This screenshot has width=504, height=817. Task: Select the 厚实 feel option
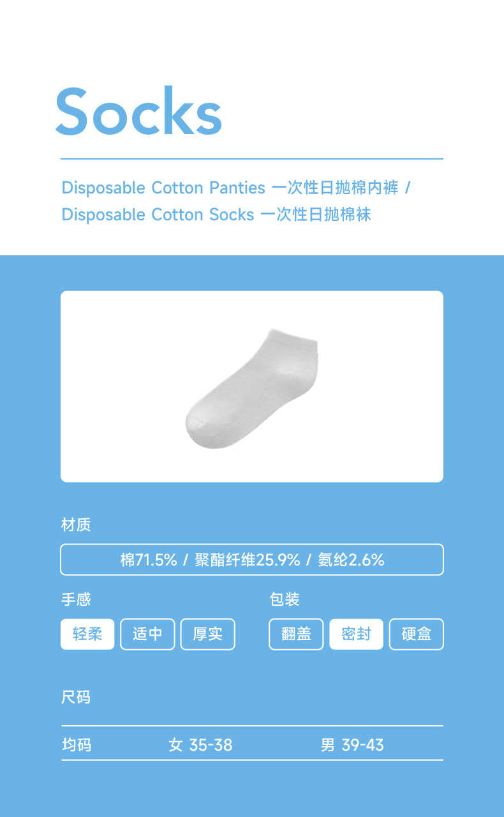207,634
